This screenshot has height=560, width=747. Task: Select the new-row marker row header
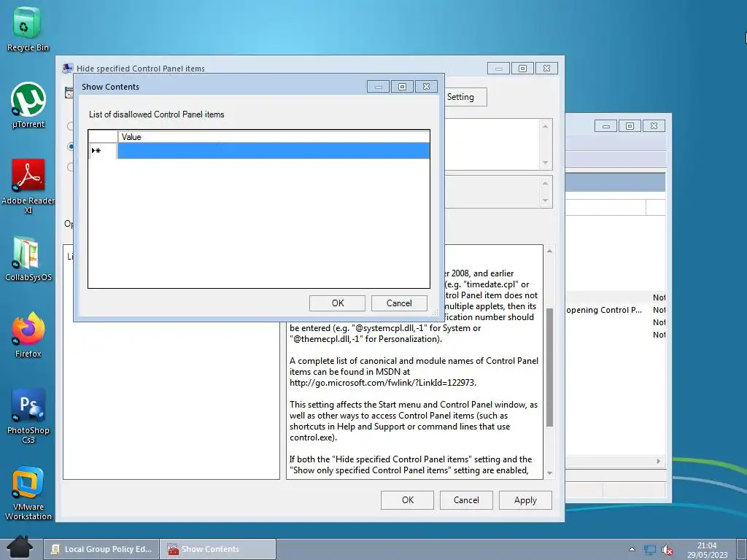pos(102,150)
